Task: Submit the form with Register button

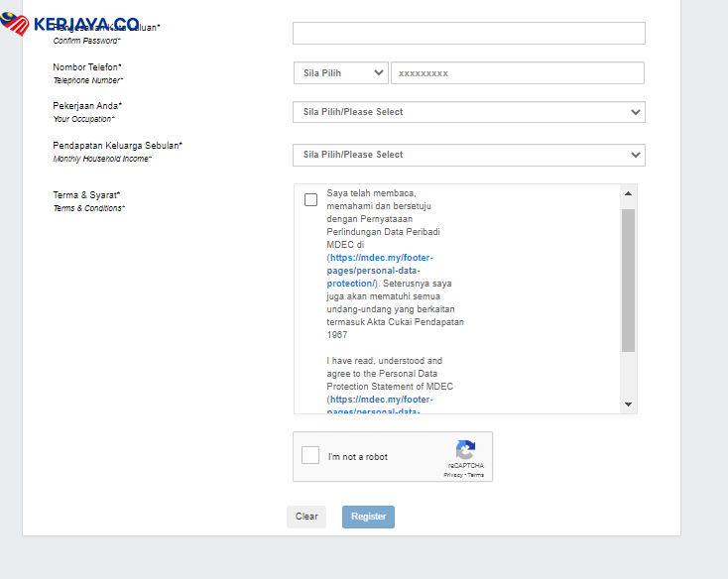Action: (x=368, y=517)
